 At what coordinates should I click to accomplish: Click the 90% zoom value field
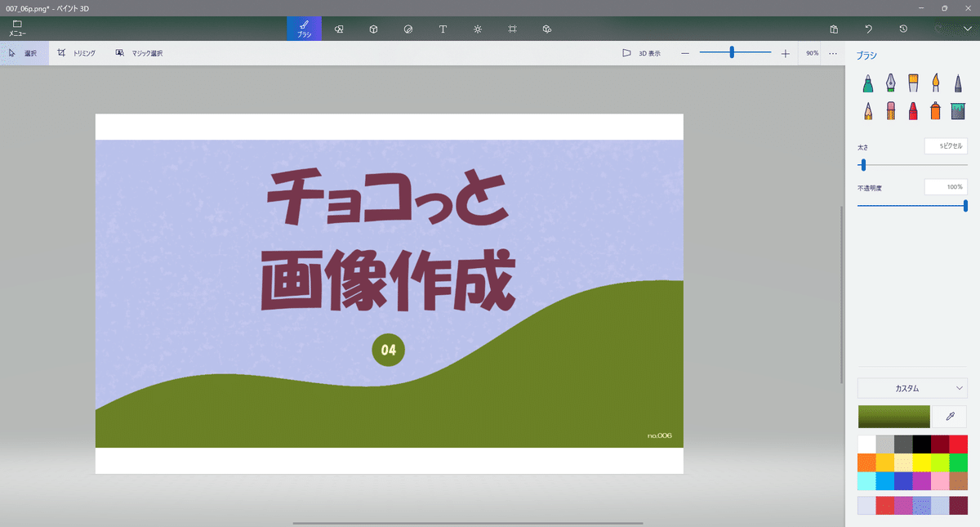point(813,53)
